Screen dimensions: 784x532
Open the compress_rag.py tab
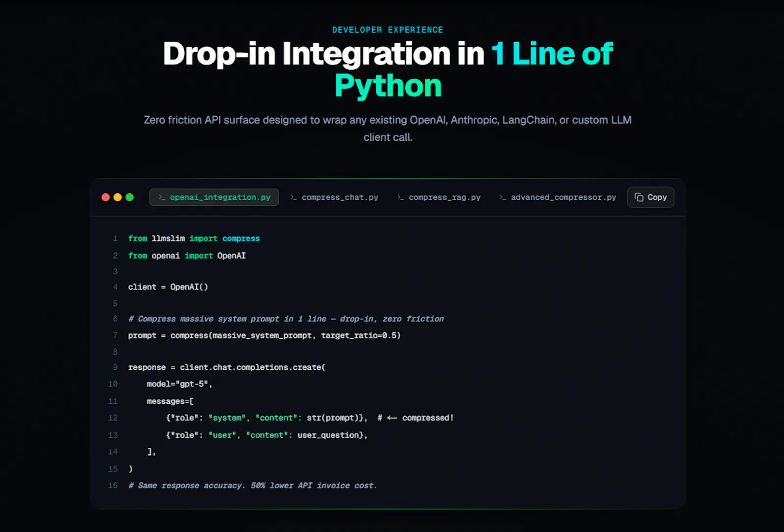click(439, 197)
